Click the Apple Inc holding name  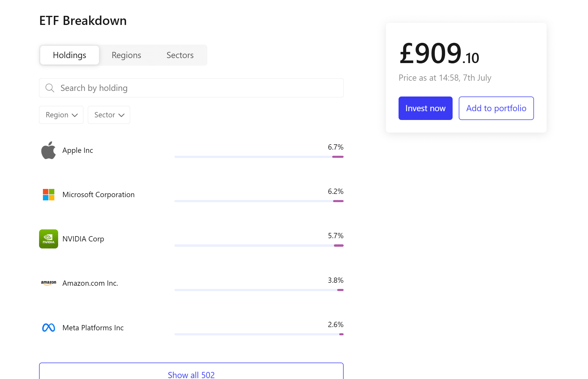78,150
